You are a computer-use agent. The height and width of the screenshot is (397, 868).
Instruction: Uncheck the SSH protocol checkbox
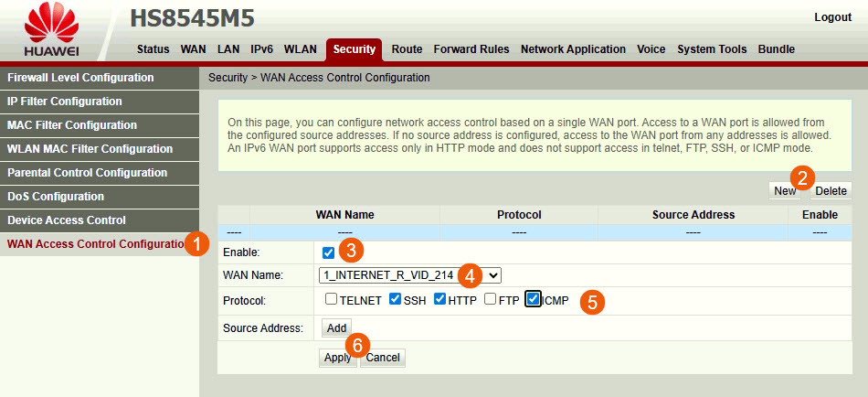395,299
